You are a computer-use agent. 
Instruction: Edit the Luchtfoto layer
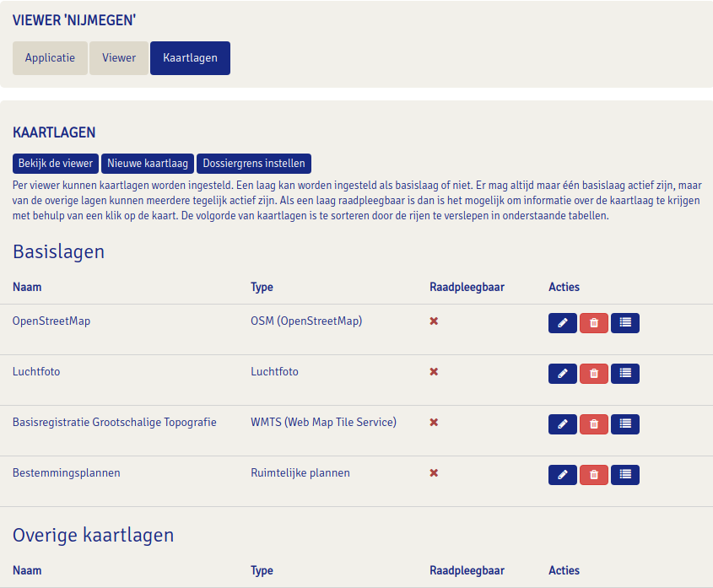pos(563,374)
